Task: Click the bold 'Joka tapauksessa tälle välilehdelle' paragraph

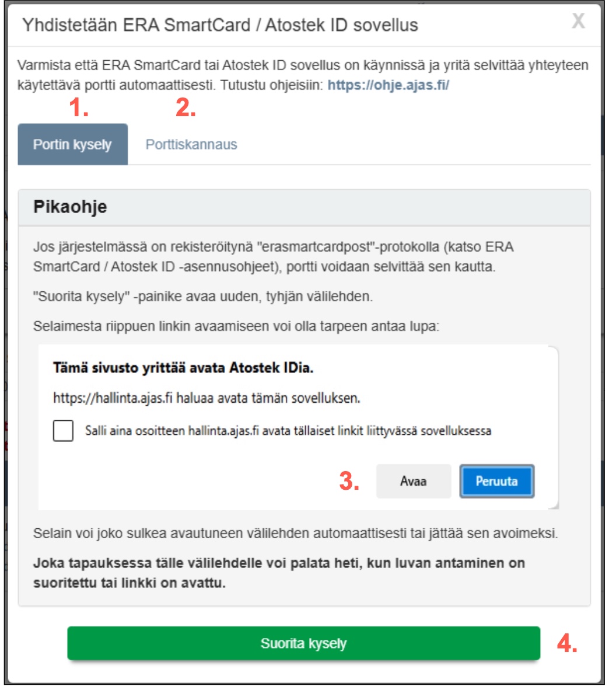Action: [279, 573]
